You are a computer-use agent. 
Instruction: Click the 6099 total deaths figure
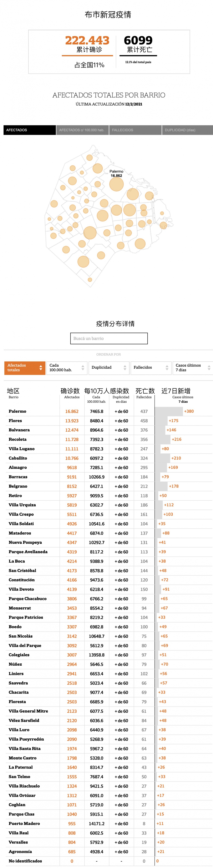click(138, 41)
